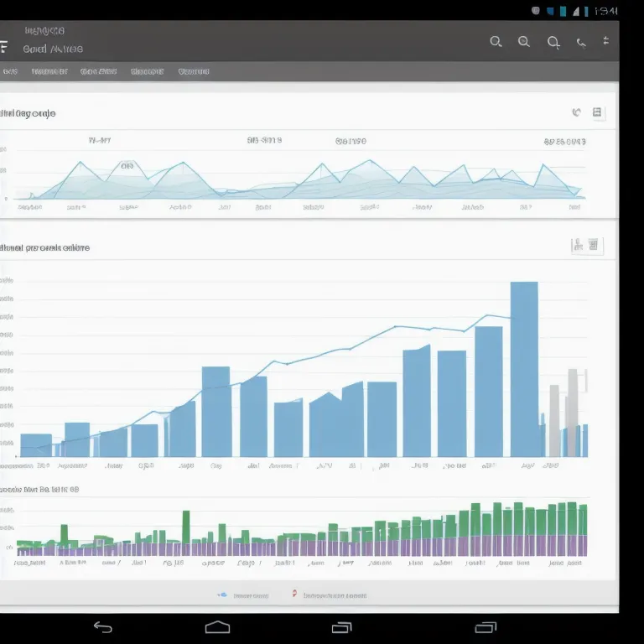This screenshot has height=644, width=644.
Task: Open the app logo at the header's left
Action: pyautogui.click(x=4, y=45)
